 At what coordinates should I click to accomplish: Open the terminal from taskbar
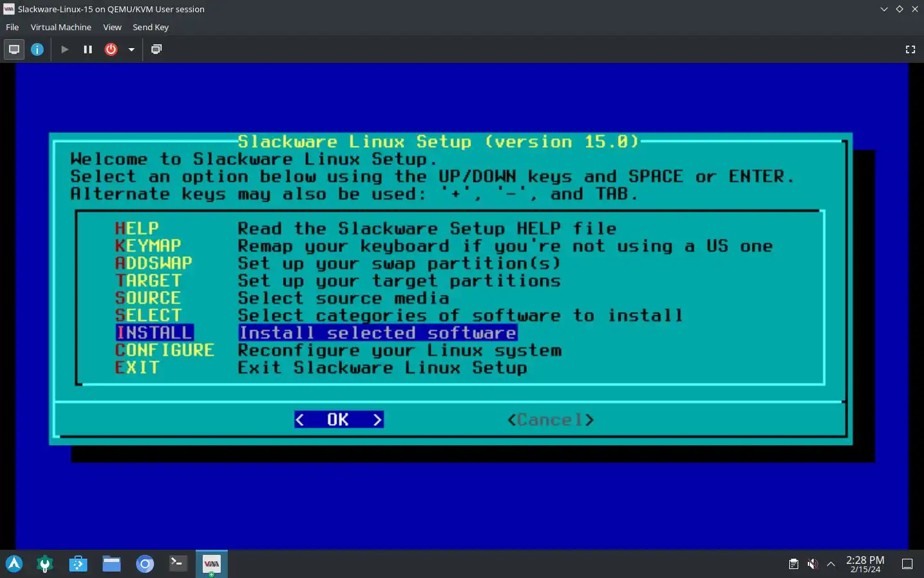click(x=178, y=564)
